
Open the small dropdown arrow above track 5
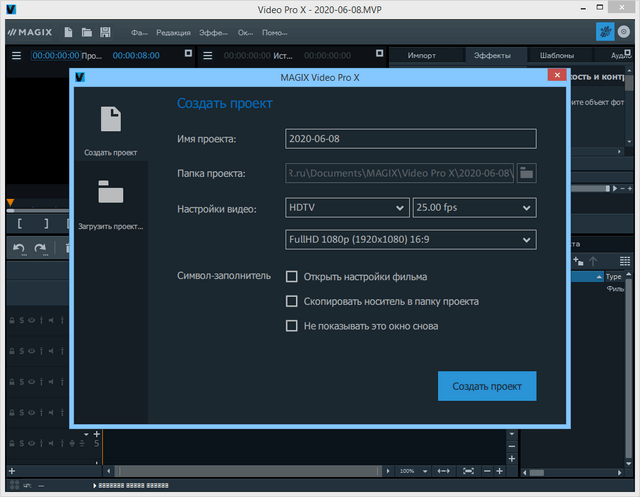[x=86, y=434]
